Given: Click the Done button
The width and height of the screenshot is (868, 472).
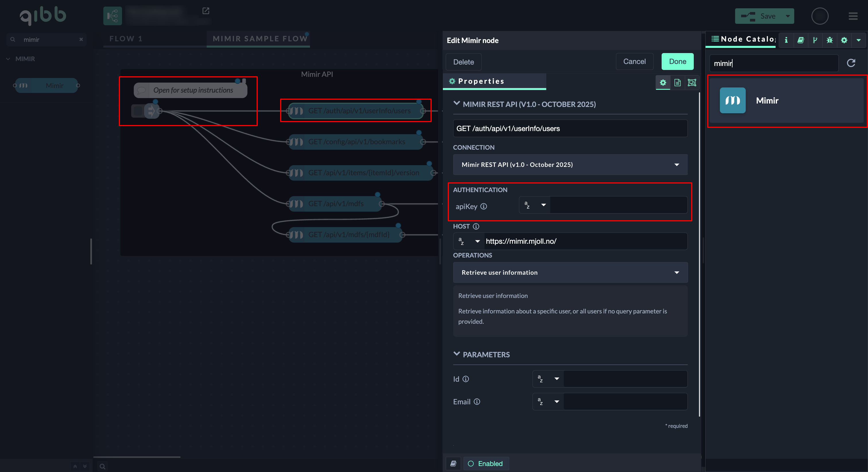Looking at the screenshot, I should tap(677, 62).
